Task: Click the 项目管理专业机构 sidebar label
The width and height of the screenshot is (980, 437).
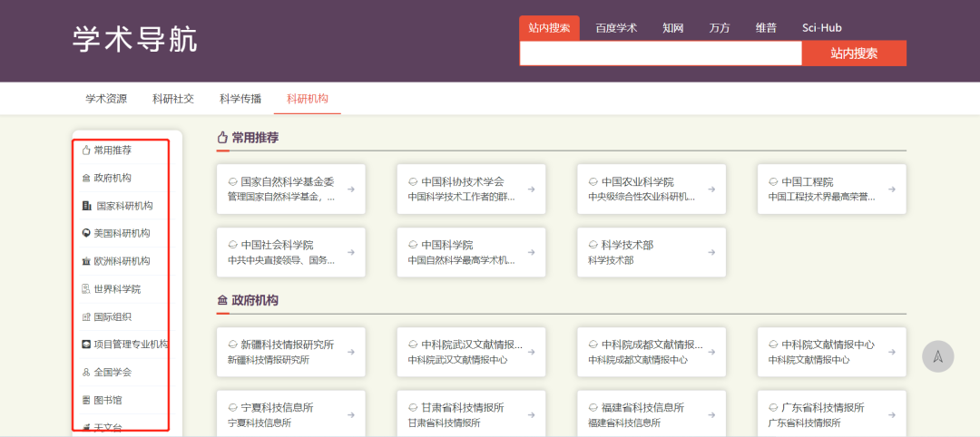Action: coord(131,344)
